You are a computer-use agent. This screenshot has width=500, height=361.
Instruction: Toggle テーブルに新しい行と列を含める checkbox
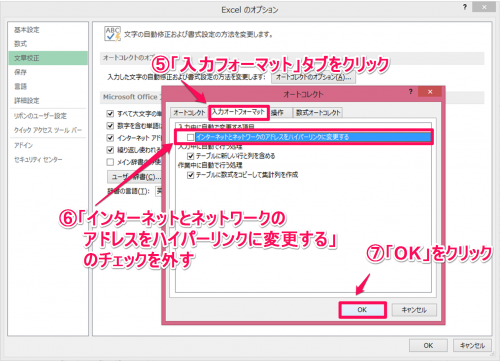pos(191,156)
